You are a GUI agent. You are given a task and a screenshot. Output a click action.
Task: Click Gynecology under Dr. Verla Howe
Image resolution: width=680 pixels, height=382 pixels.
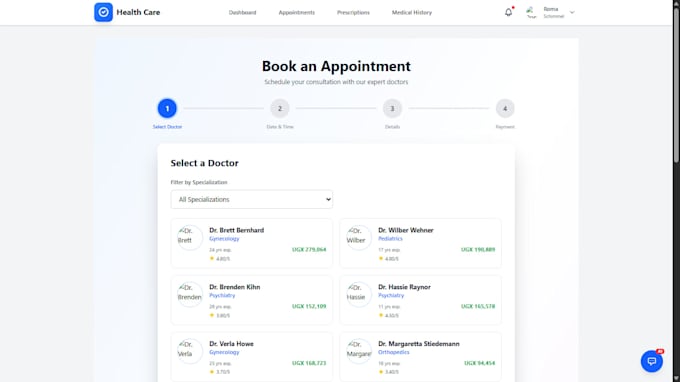pyautogui.click(x=224, y=353)
